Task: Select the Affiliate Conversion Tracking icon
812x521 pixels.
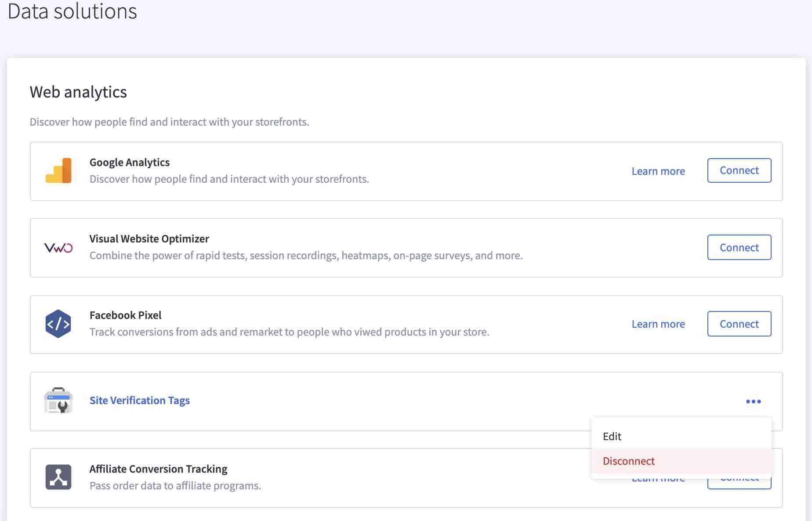Action: click(58, 477)
